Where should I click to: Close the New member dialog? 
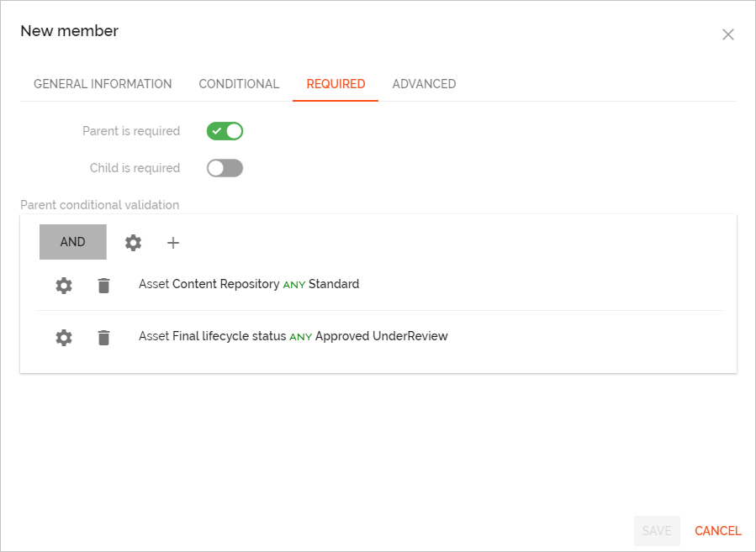pos(727,34)
